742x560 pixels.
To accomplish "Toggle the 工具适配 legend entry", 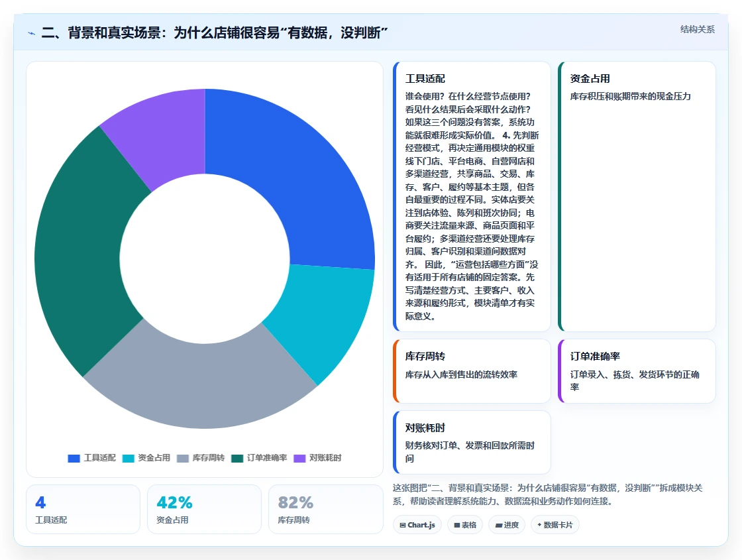I will 92,458.
